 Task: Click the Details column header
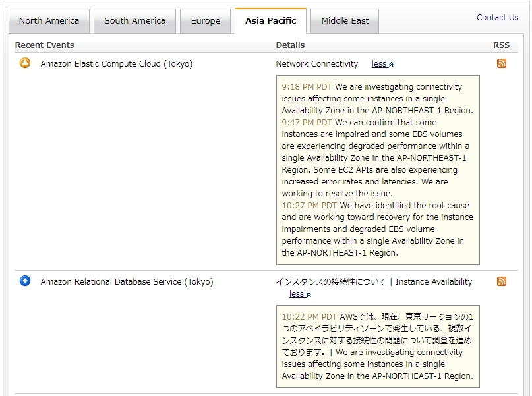click(290, 45)
